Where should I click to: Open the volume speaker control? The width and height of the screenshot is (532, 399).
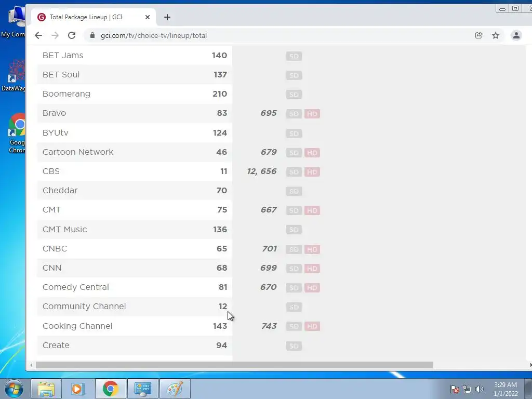pos(480,389)
